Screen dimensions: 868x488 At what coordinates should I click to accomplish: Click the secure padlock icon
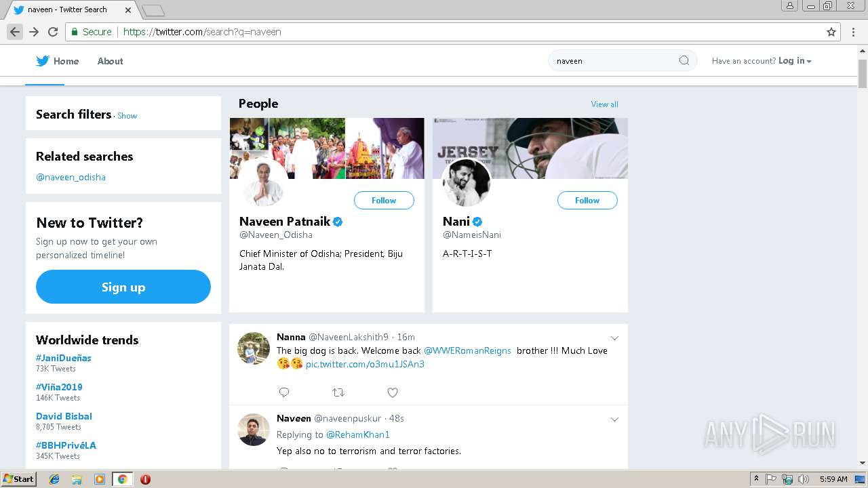tap(74, 32)
